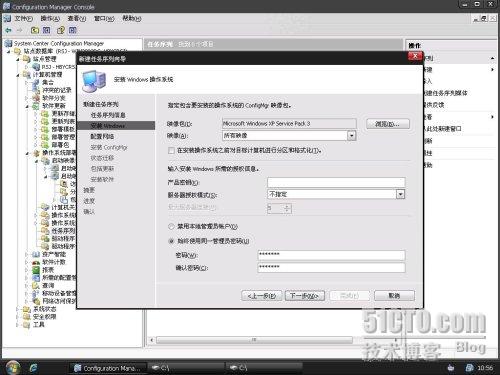This screenshot has height=375, width=500.
Task: Click the 站点数据库 node icon
Action: click(x=18, y=51)
